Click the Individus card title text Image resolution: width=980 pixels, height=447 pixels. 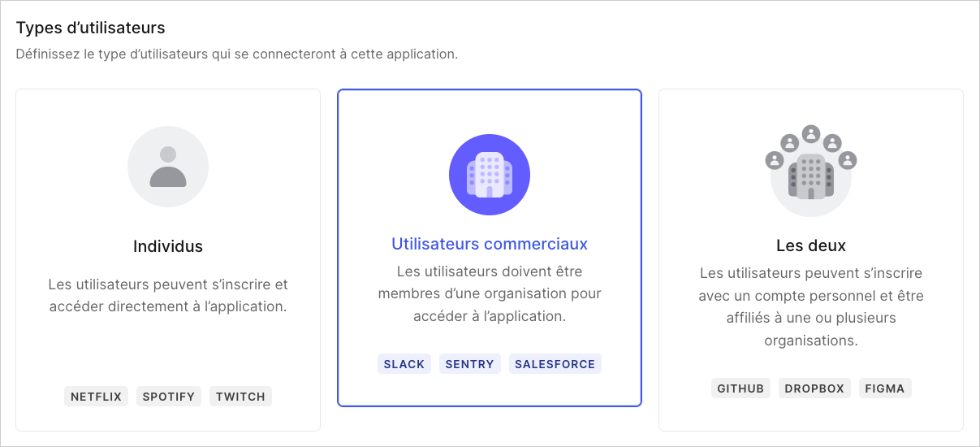click(168, 246)
